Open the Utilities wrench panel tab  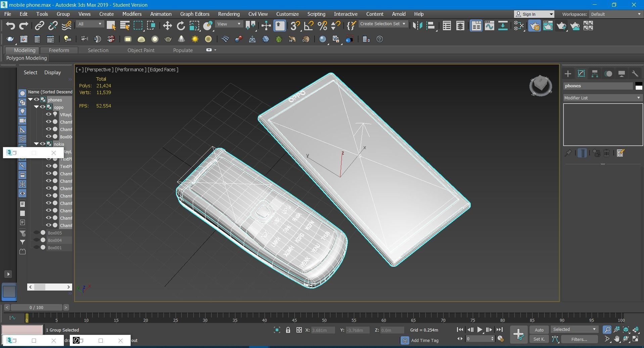click(x=635, y=74)
